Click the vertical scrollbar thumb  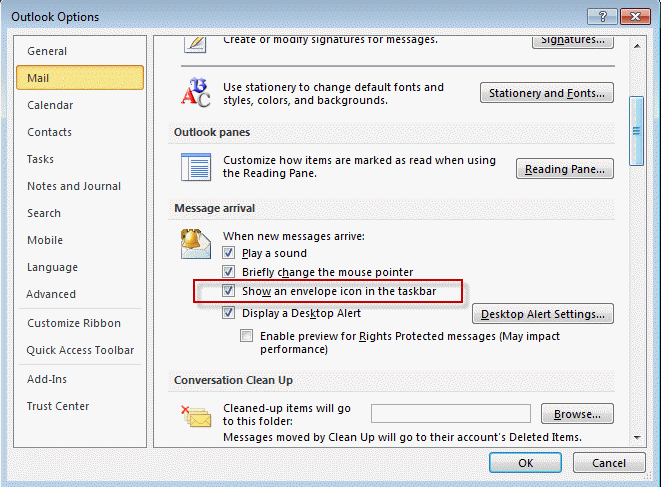tap(637, 131)
